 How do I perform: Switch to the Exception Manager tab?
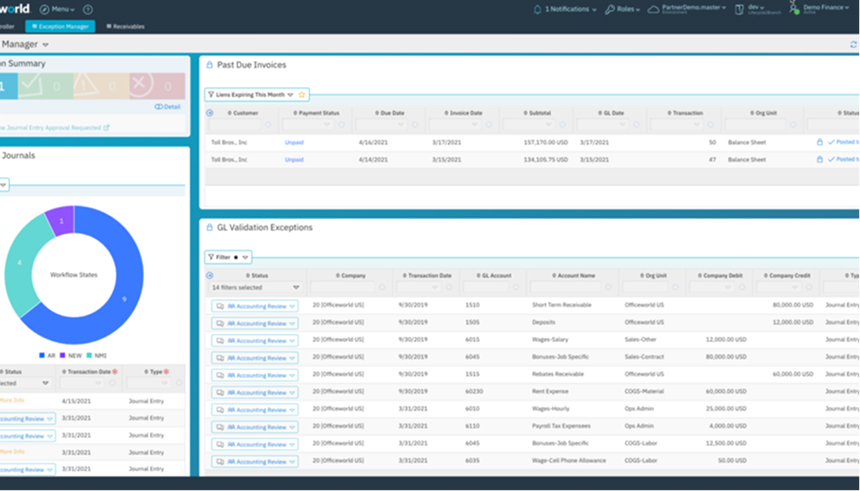pos(60,26)
